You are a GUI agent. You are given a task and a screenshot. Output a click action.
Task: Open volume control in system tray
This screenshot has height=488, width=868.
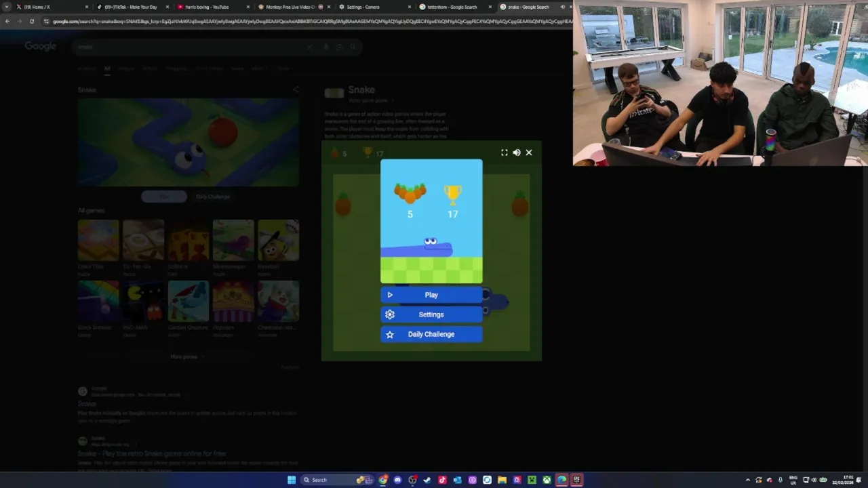pos(814,480)
